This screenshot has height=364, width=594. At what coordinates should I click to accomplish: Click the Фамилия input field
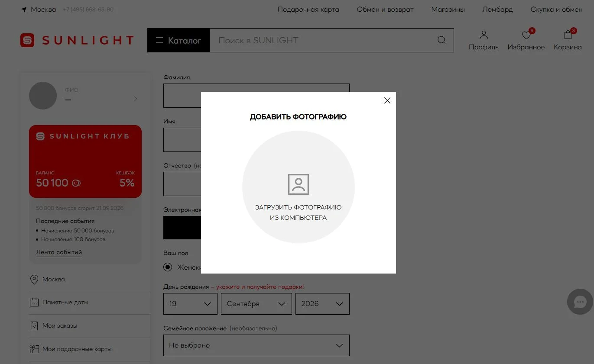click(x=256, y=96)
